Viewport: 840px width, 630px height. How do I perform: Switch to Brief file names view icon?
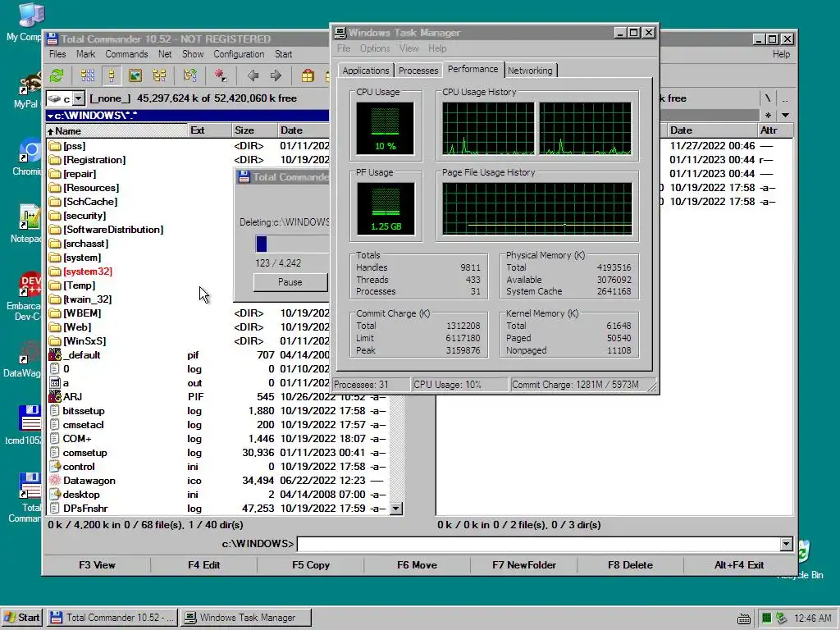tap(87, 75)
